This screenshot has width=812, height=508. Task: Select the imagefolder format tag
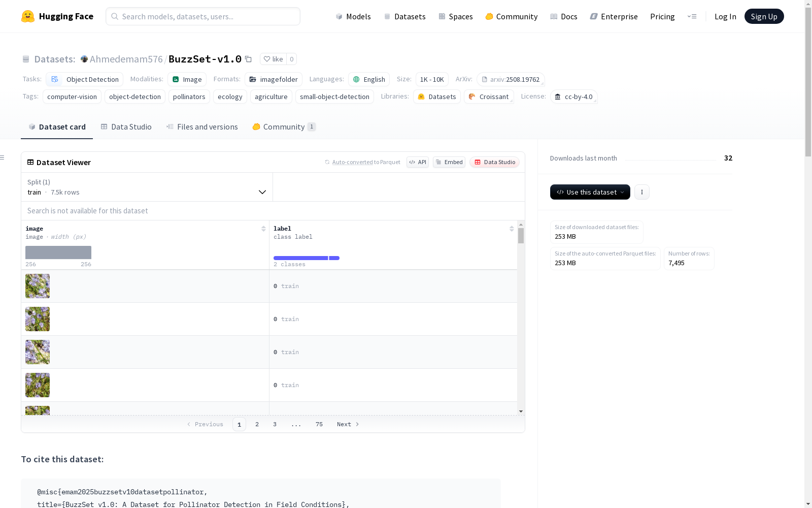(274, 79)
